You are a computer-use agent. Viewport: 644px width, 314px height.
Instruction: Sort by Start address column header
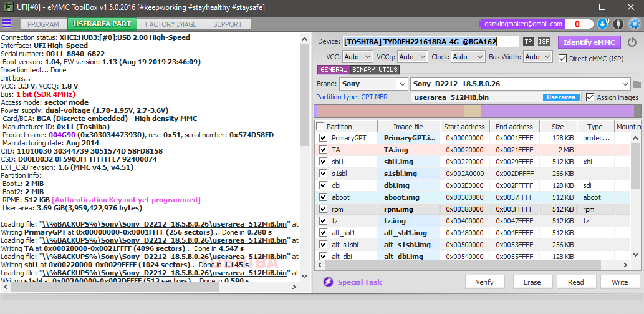pyautogui.click(x=464, y=127)
